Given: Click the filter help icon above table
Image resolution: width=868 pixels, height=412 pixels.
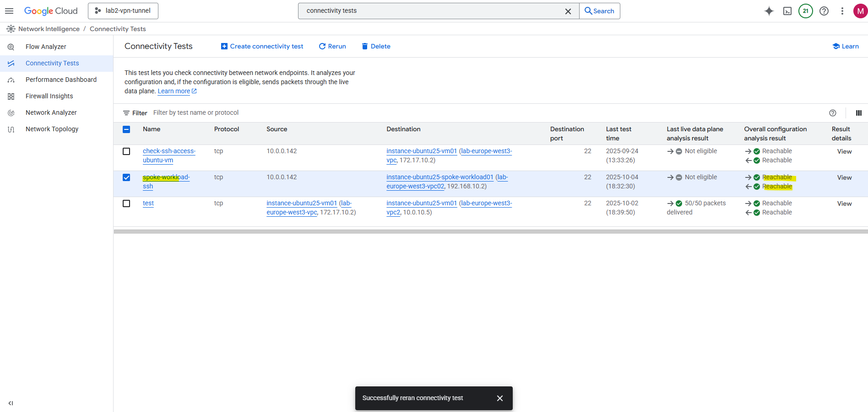Looking at the screenshot, I should click(x=833, y=113).
